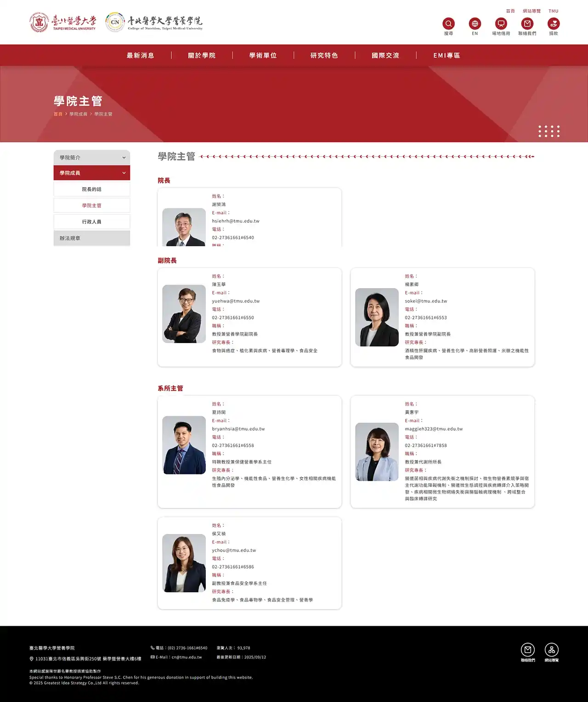The image size is (588, 702).
Task: Open the 關於學院 menu
Action: pos(202,55)
